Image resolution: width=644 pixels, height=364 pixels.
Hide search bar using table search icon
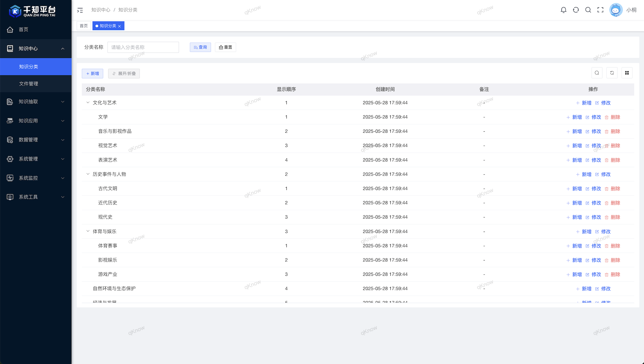tap(597, 73)
